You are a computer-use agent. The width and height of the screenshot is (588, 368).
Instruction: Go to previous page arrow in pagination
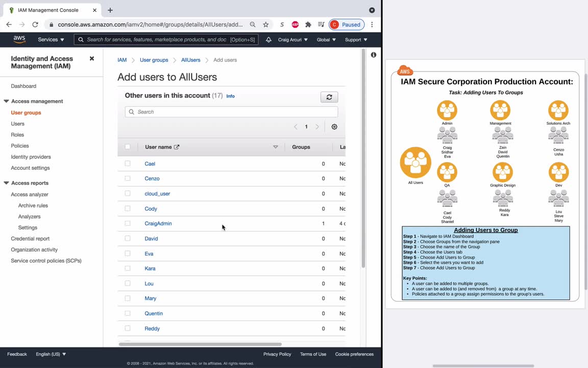pyautogui.click(x=296, y=127)
